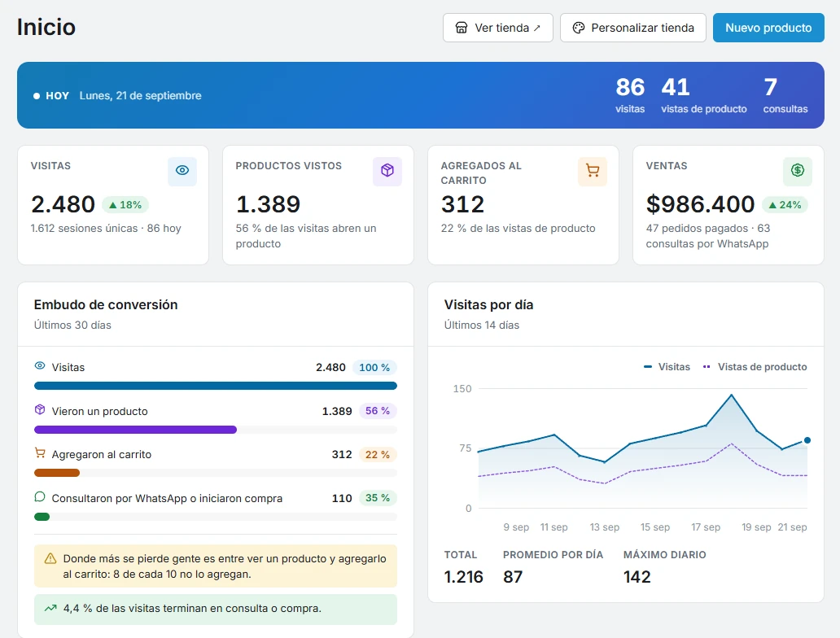The image size is (840, 638).
Task: Click the palette icon in Personalizar tienda
Action: click(x=579, y=28)
